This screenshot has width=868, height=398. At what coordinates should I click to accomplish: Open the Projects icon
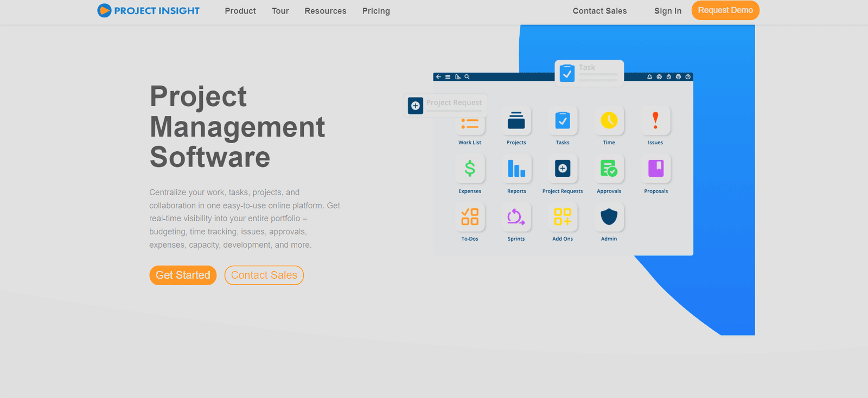click(x=516, y=120)
